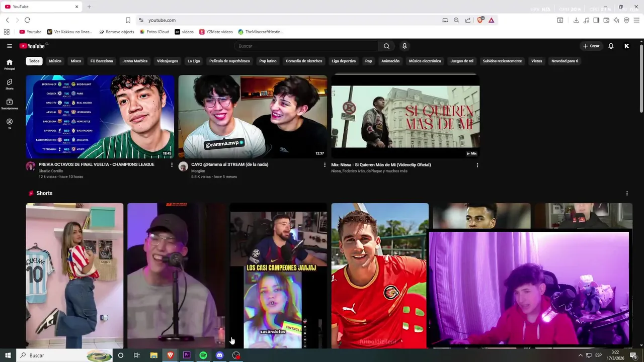The image size is (644, 362).
Task: Select the Todos filter chip
Action: click(x=34, y=61)
